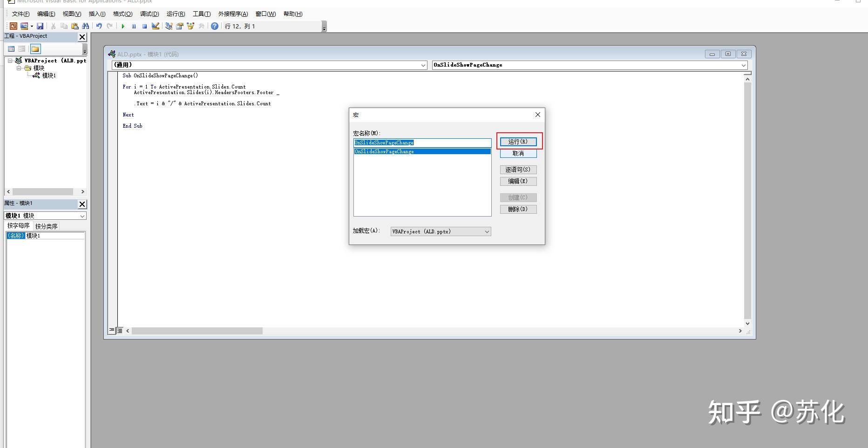Click the Find binoculars icon
This screenshot has width=868, height=448.
(x=85, y=26)
